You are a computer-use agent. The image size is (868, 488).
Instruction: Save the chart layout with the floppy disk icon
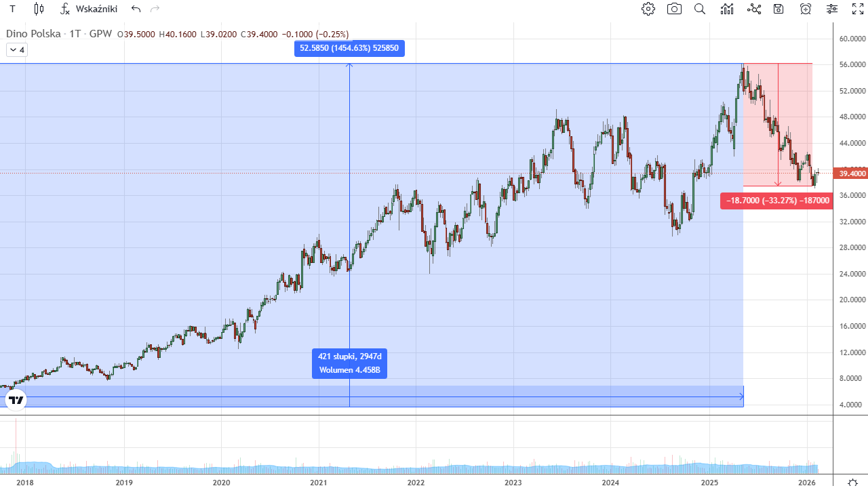coord(778,9)
